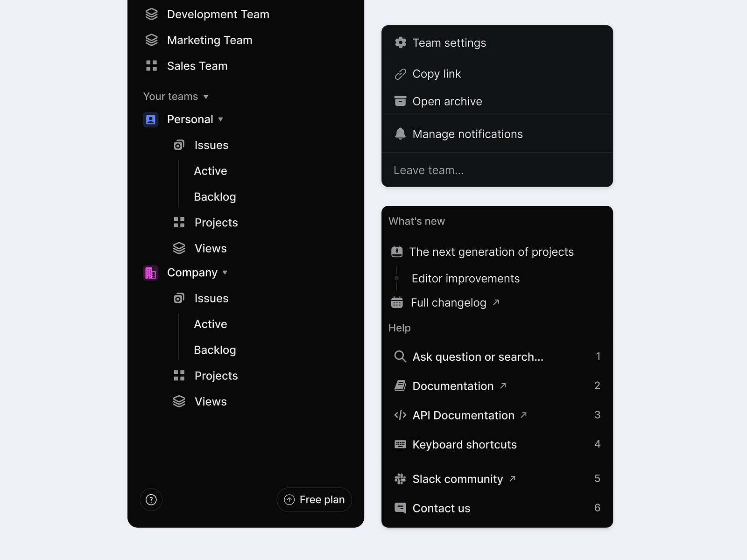Open Team settings menu entry
747x560 pixels.
click(x=449, y=42)
